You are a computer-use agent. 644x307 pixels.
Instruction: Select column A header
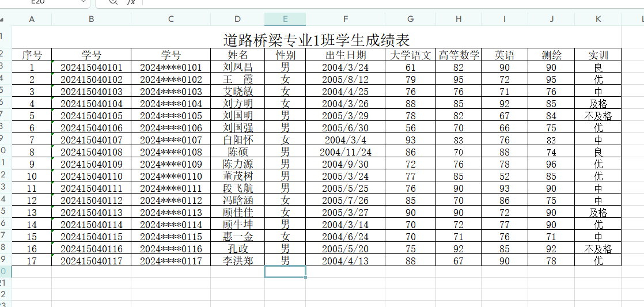pyautogui.click(x=32, y=19)
